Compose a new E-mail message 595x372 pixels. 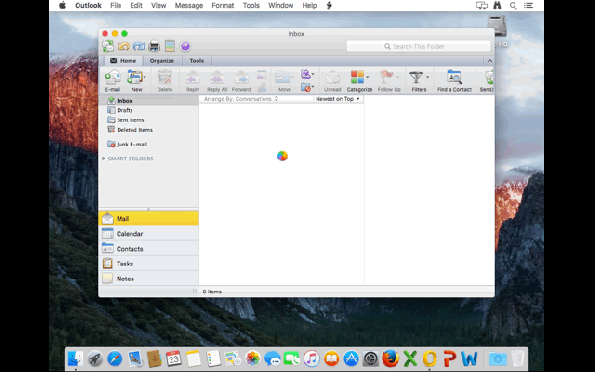coord(112,81)
